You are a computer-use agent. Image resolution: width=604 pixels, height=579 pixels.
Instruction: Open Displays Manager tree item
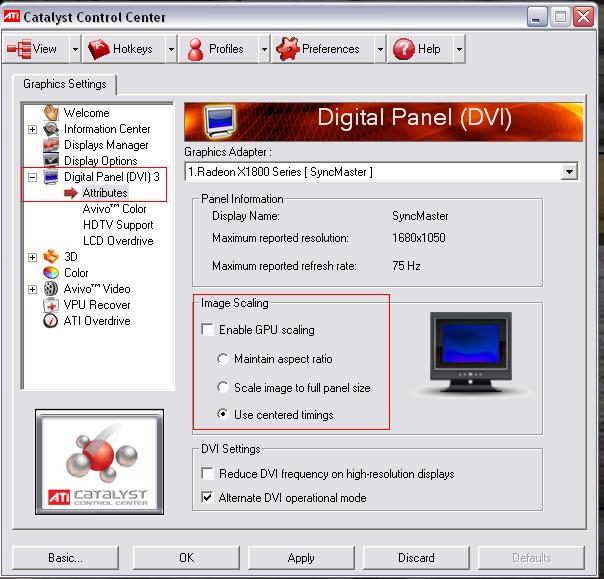106,145
